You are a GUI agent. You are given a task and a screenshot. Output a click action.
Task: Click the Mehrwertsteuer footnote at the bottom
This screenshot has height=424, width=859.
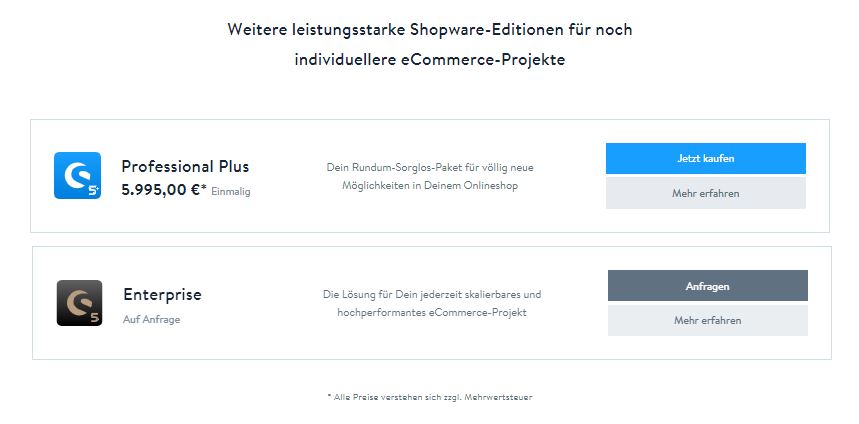tap(430, 397)
